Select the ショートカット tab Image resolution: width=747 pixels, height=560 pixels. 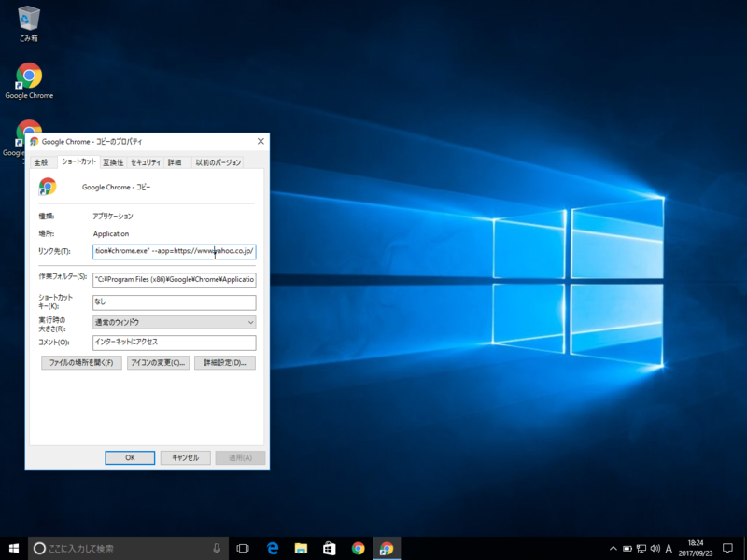click(78, 161)
